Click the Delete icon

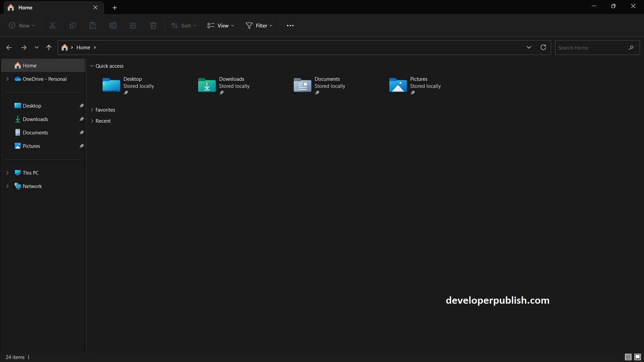pos(153,25)
